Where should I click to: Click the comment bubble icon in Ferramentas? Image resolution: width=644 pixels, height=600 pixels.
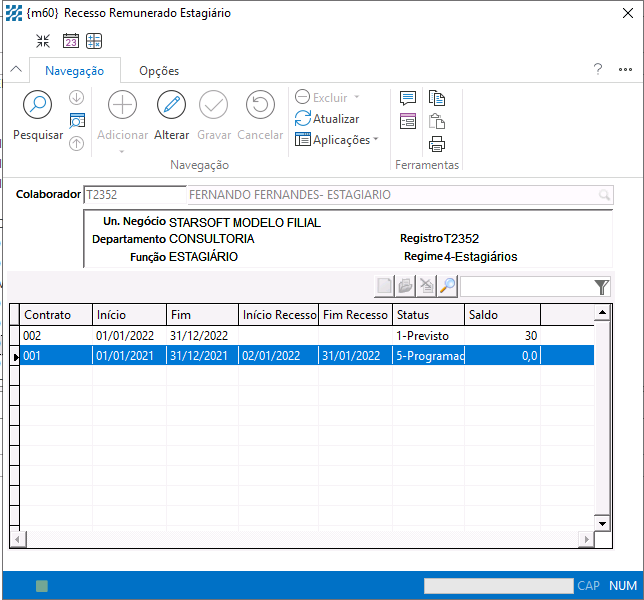407,98
